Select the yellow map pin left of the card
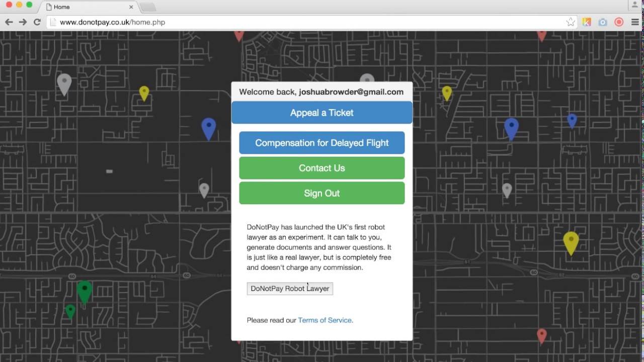Viewport: 644px width, 362px height. [144, 93]
